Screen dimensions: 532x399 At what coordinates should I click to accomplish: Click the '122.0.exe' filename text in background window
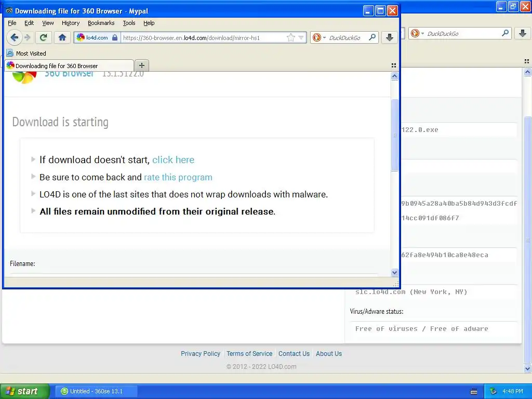pyautogui.click(x=419, y=129)
